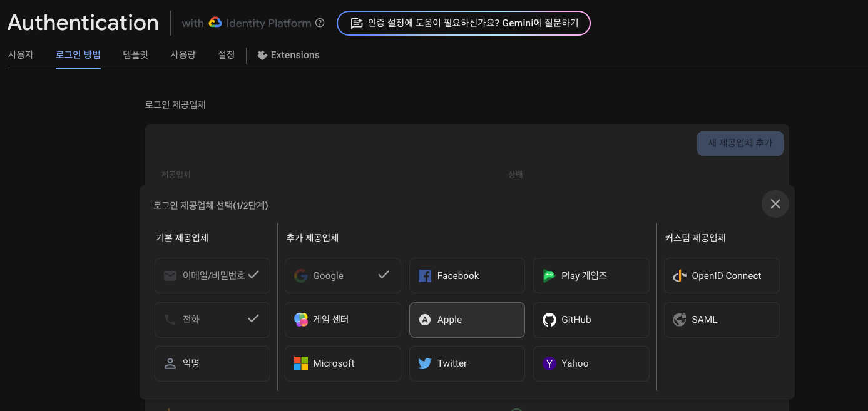Click the Play Games controller icon
Screen dimensions: 868x411
[x=549, y=276]
